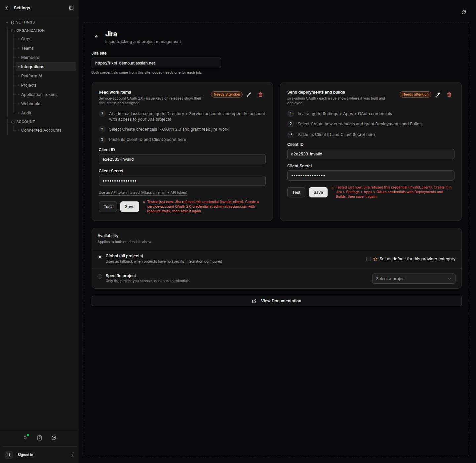This screenshot has width=476, height=463.
Task: Go to Application Tokens in sidebar
Action: tap(39, 95)
